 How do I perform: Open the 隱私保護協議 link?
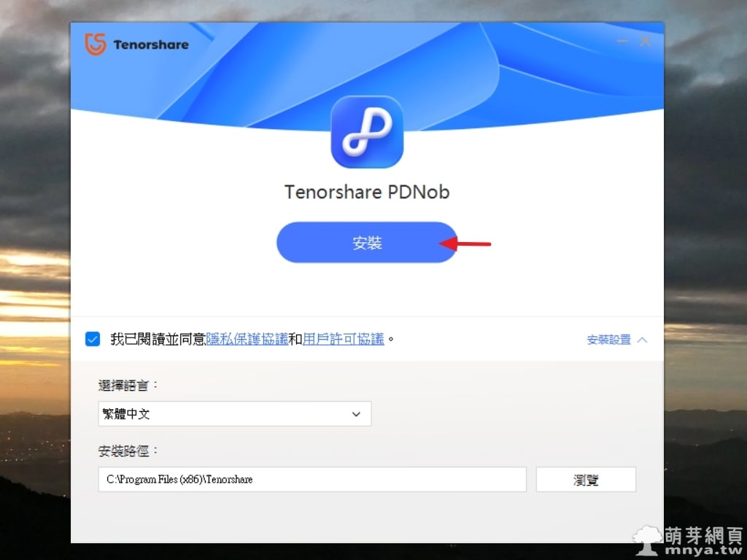247,339
